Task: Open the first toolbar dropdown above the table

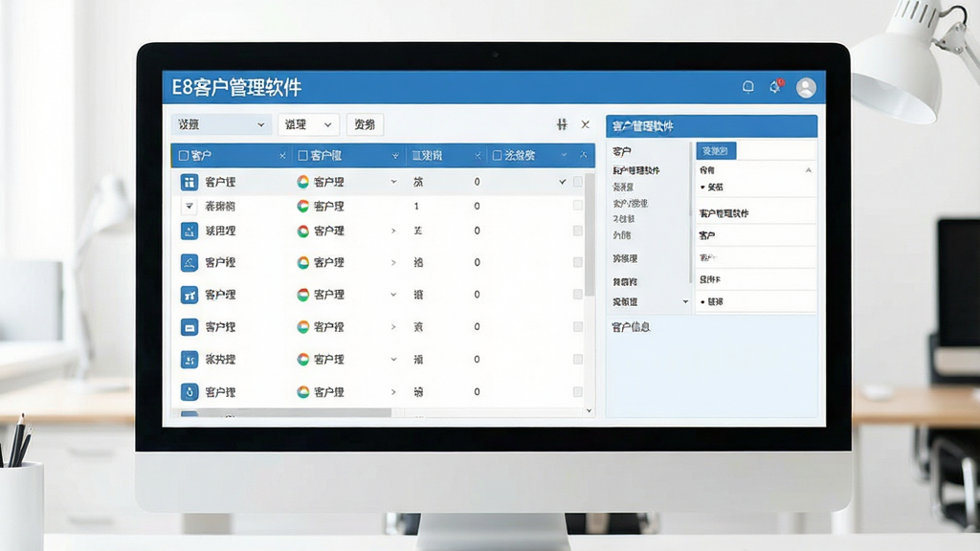Action: (221, 124)
